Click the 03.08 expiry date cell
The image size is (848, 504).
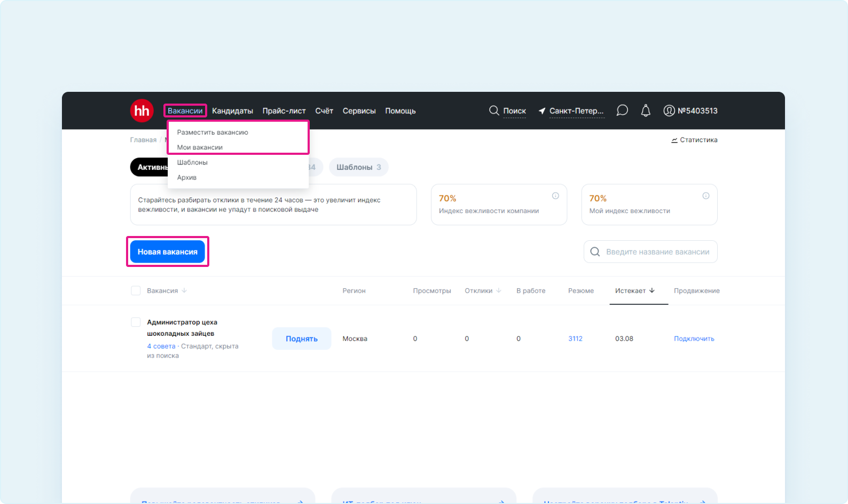point(624,338)
